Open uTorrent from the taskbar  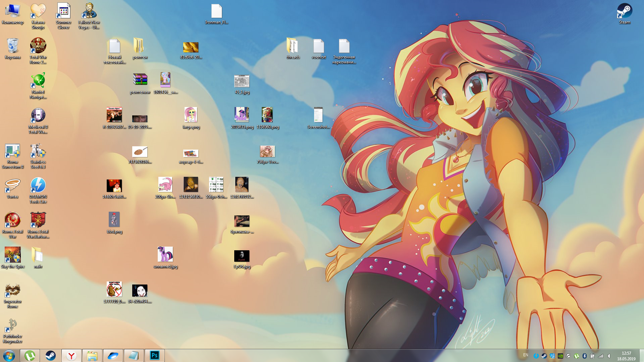click(x=30, y=356)
